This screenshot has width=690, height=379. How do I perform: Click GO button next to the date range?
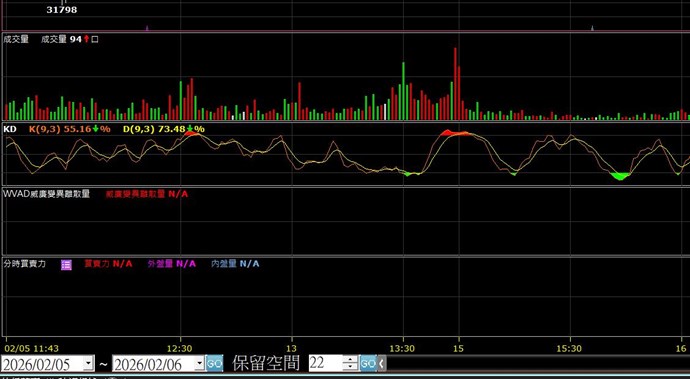[214, 364]
